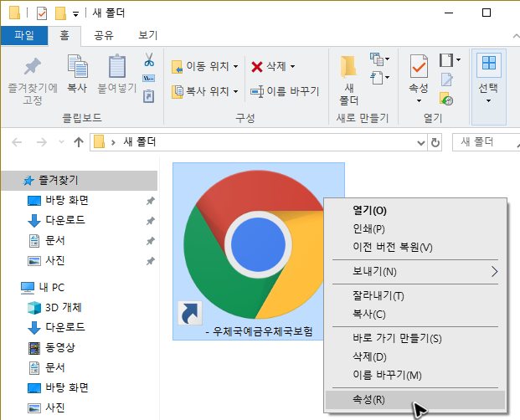520x420 pixels.
Task: Expand Send to (보내기) submenu
Action: pyautogui.click(x=415, y=272)
